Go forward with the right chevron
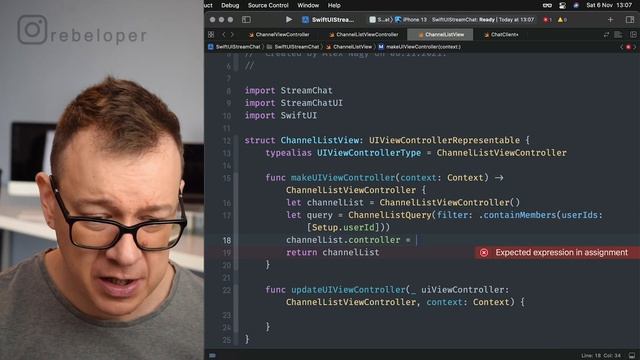 click(x=232, y=35)
